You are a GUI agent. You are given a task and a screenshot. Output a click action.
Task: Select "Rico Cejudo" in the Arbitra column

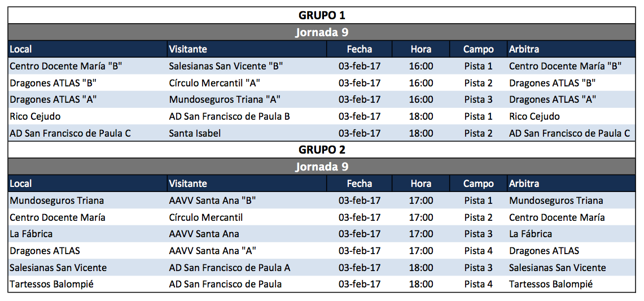[534, 116]
